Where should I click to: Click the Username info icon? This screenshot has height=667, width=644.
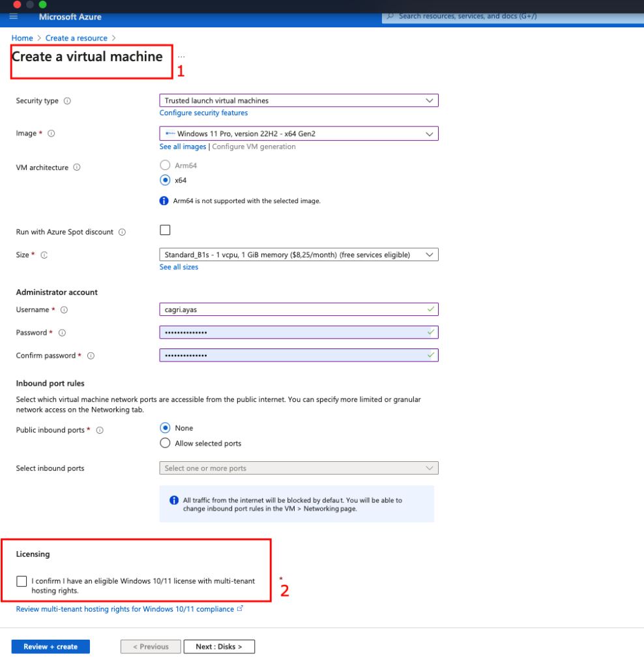[x=64, y=310]
